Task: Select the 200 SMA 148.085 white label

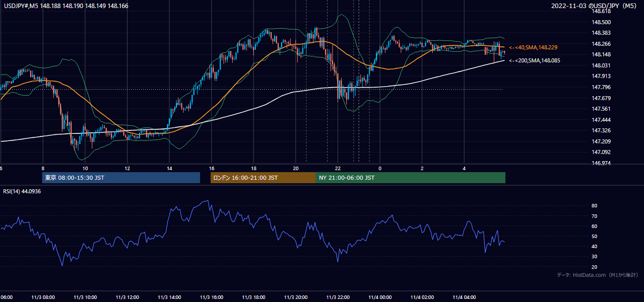Action: click(535, 60)
